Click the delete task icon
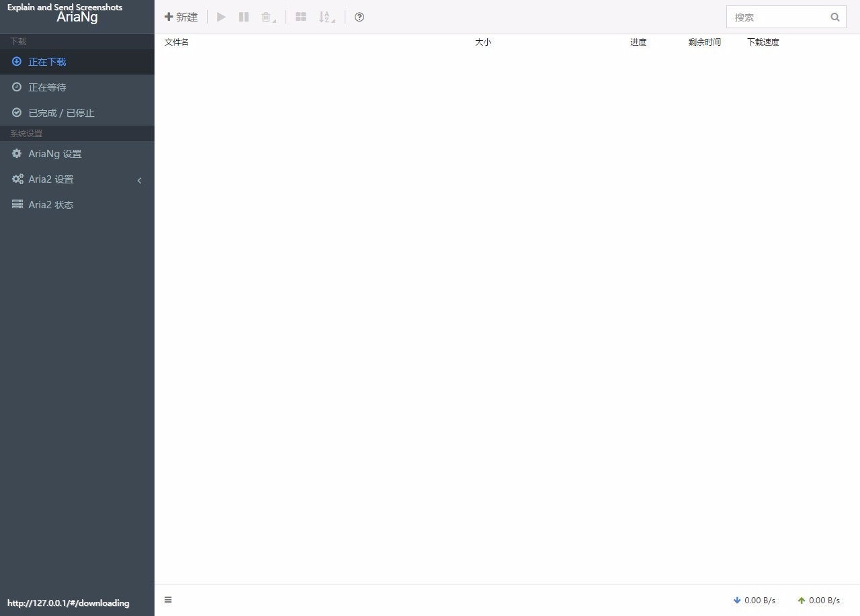 click(265, 17)
